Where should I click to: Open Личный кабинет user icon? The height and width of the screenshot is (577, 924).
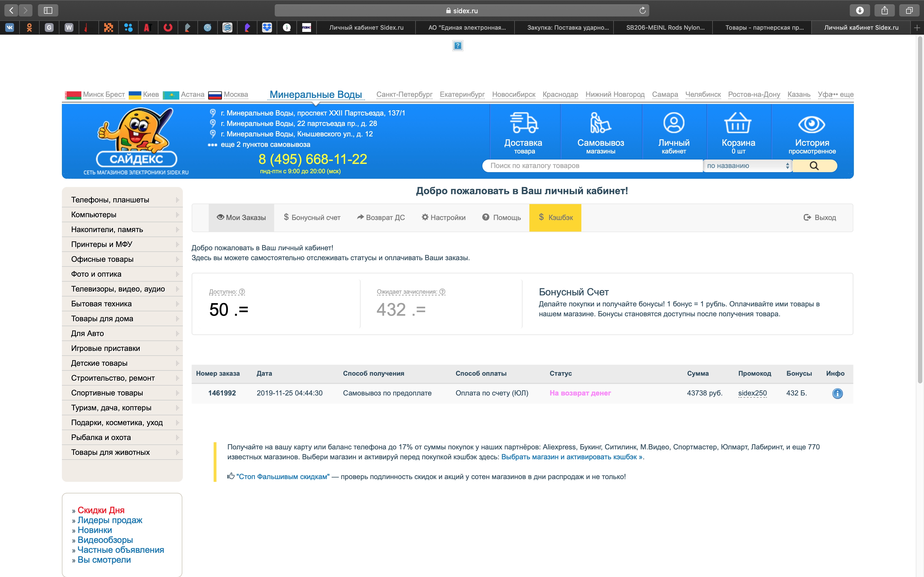[674, 123]
